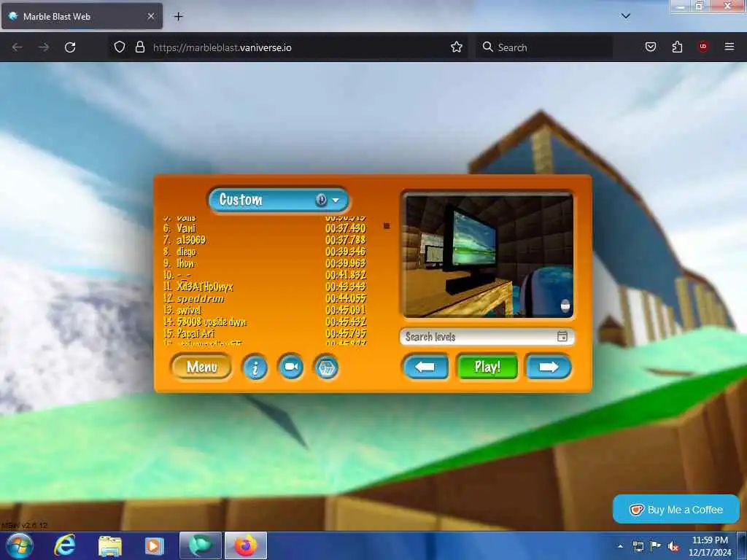Select the Marble Blast Web tab

point(82,16)
